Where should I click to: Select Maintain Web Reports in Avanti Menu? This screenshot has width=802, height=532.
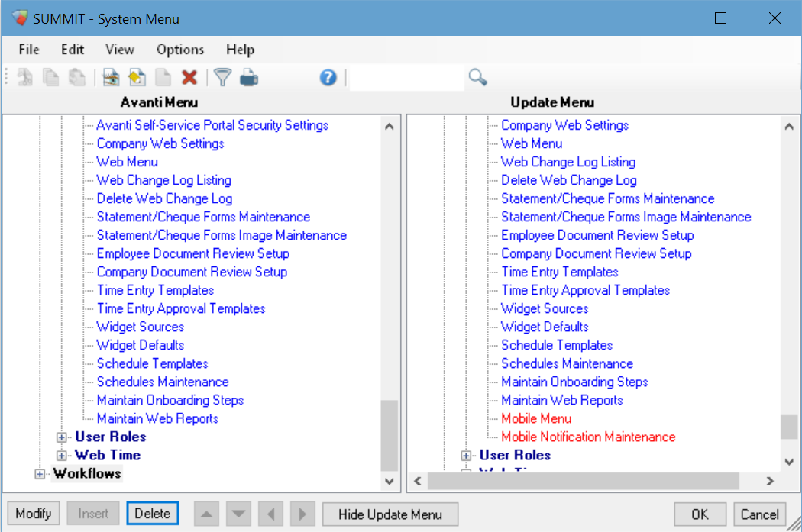(x=157, y=418)
